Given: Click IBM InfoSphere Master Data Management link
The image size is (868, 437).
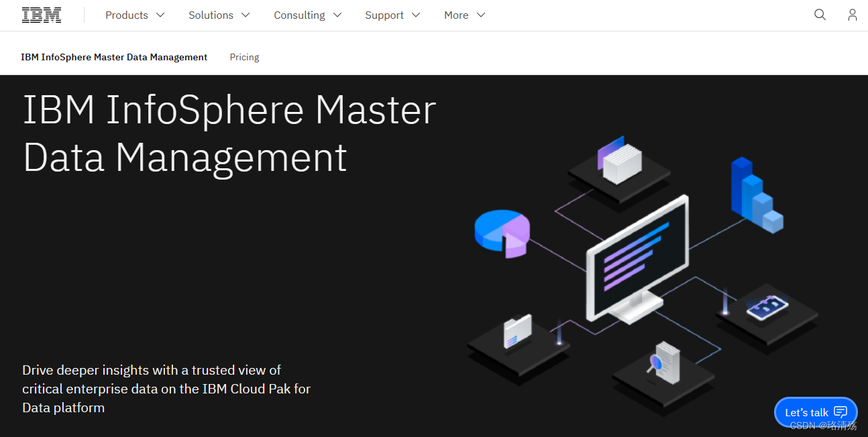Looking at the screenshot, I should tap(114, 57).
